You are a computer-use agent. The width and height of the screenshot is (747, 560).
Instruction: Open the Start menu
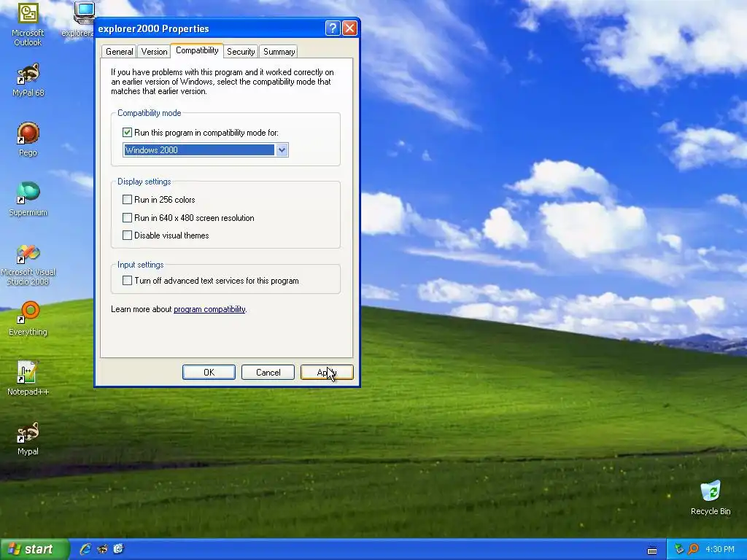coord(34,549)
